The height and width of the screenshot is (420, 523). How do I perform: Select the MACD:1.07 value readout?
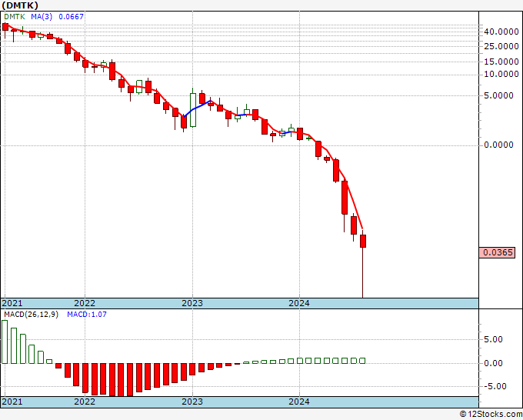point(87,315)
